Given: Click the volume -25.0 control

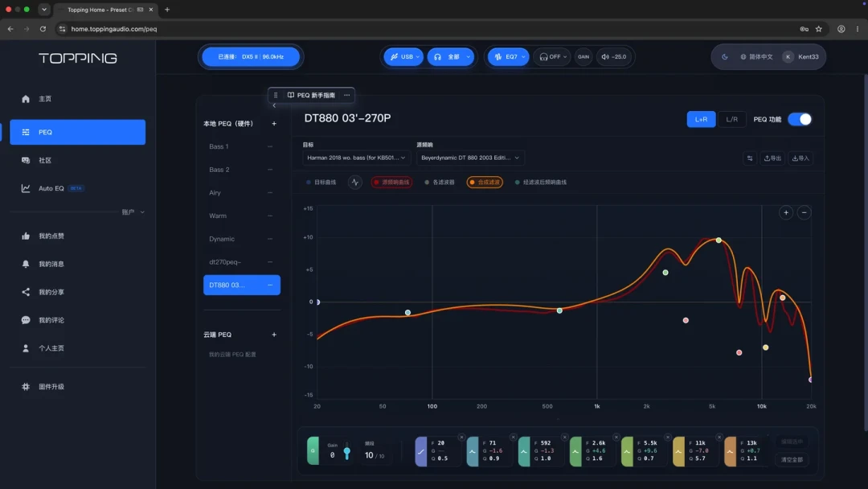Looking at the screenshot, I should [x=613, y=56].
